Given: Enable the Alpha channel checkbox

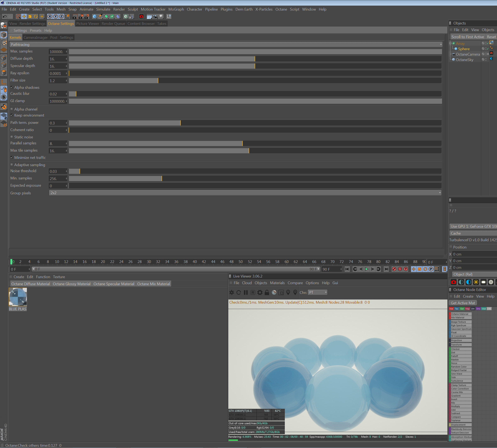Looking at the screenshot, I should point(12,109).
